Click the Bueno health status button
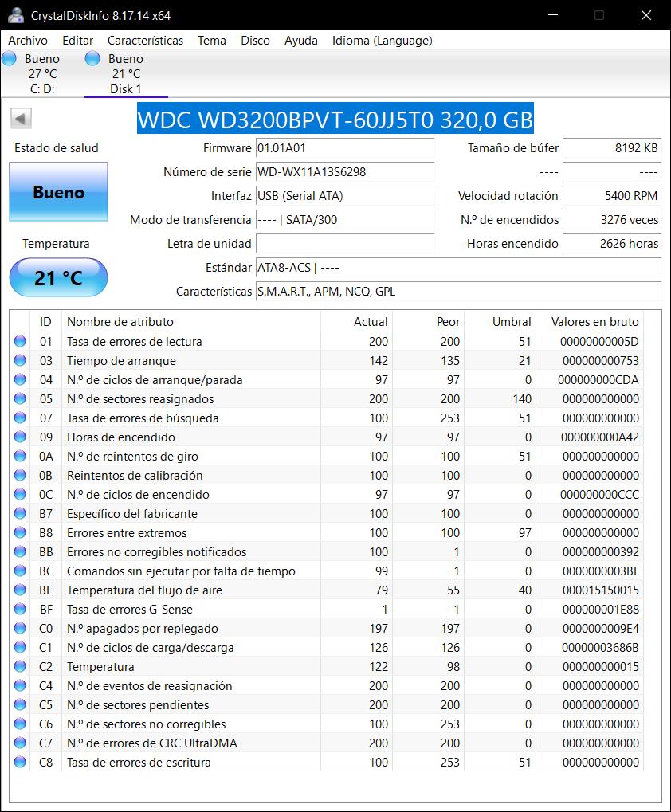Screen dimensions: 671x812 tap(58, 192)
